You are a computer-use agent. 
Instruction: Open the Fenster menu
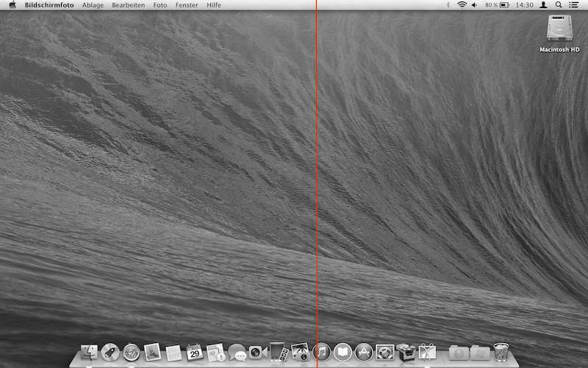point(187,5)
